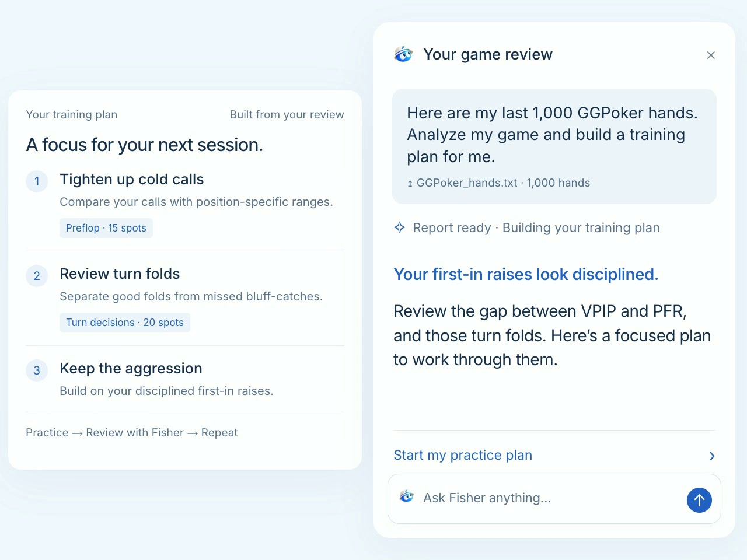Send message with the blue arrow button
This screenshot has height=560, width=747.
point(699,500)
